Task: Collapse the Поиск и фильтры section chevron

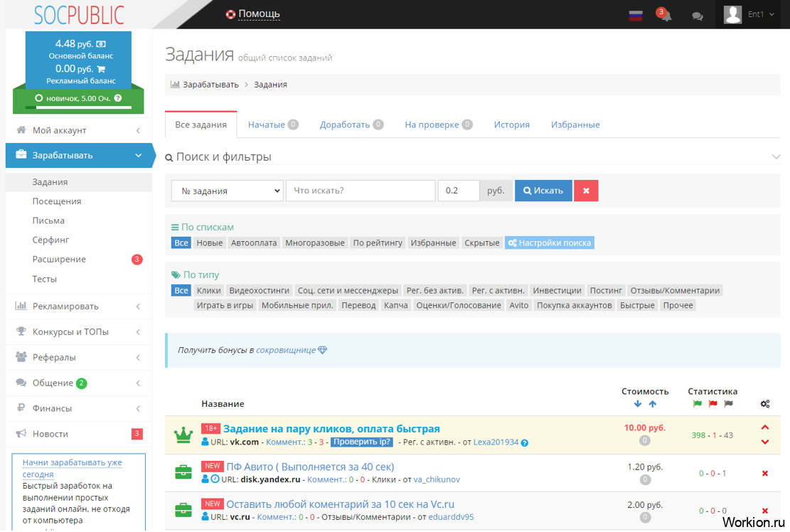Action: pyautogui.click(x=775, y=157)
